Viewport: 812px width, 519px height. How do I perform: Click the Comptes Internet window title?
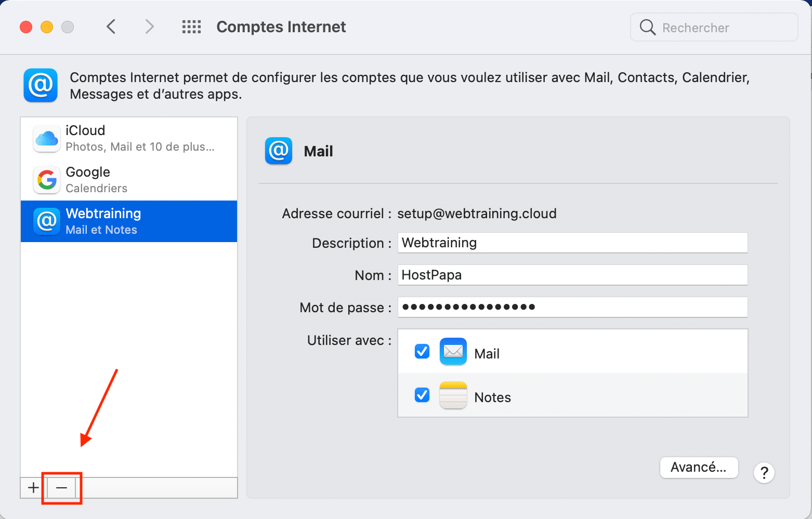click(281, 27)
